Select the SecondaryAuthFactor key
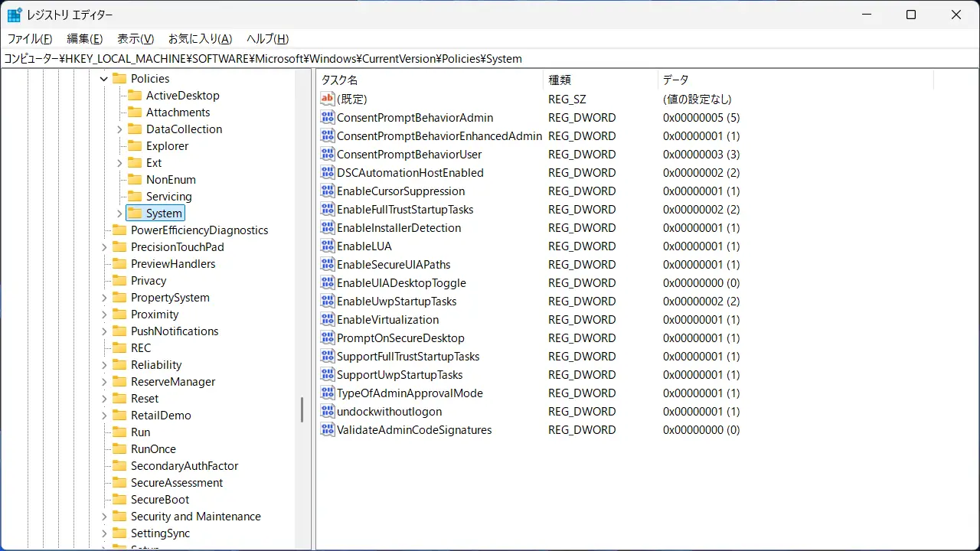 (x=185, y=466)
